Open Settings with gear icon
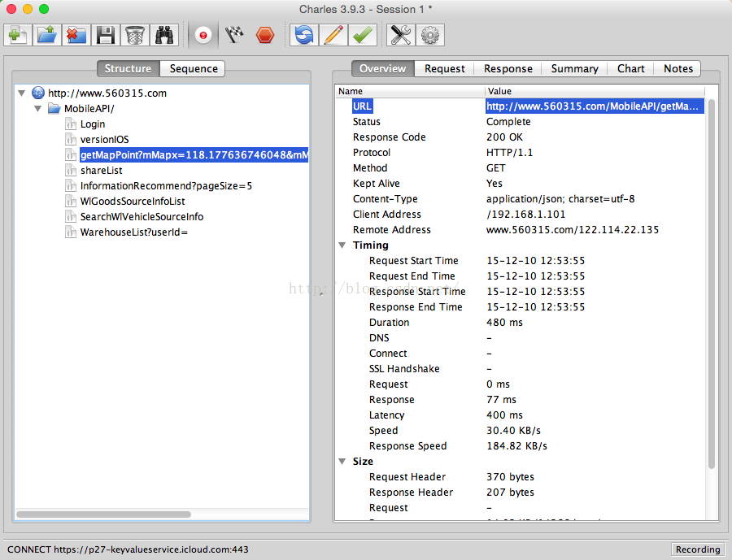The height and width of the screenshot is (560, 732). pos(430,35)
